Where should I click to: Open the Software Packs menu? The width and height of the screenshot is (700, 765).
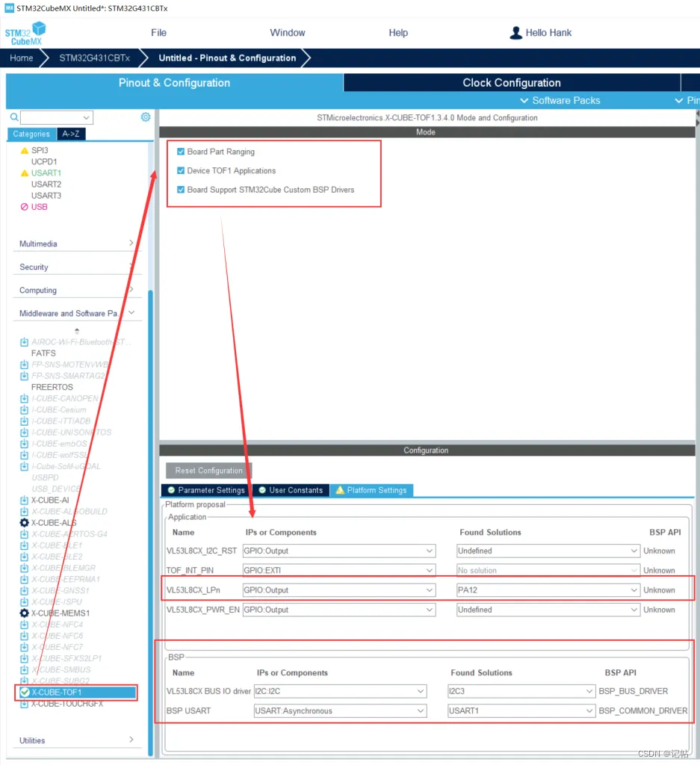[560, 101]
